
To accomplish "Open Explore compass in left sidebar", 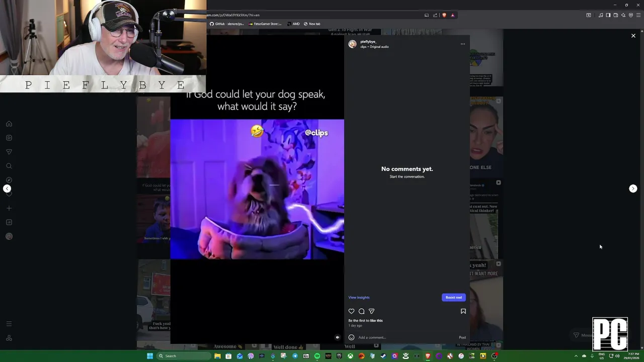I will coord(9,180).
